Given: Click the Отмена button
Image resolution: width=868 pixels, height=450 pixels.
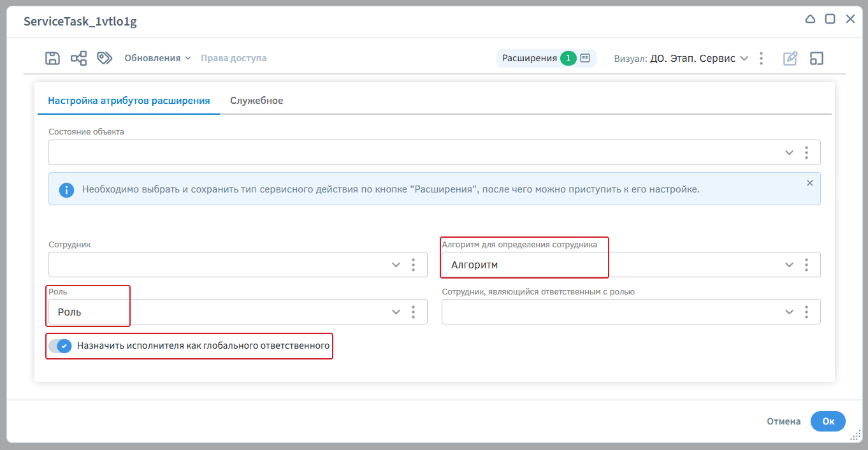Looking at the screenshot, I should click(x=783, y=421).
